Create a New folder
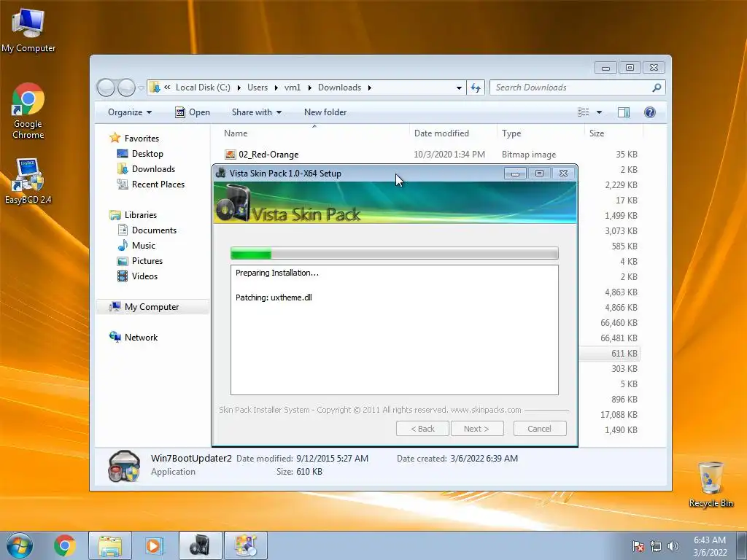747x560 pixels. pos(325,112)
